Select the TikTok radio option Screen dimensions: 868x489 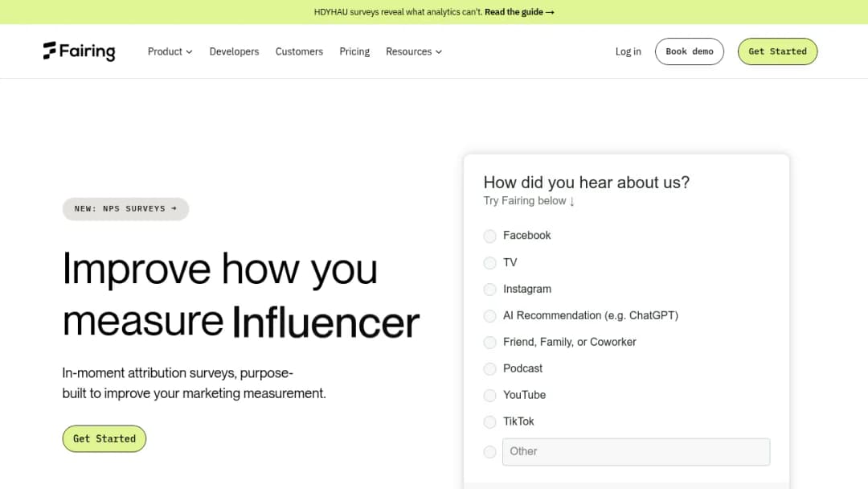[x=490, y=422]
